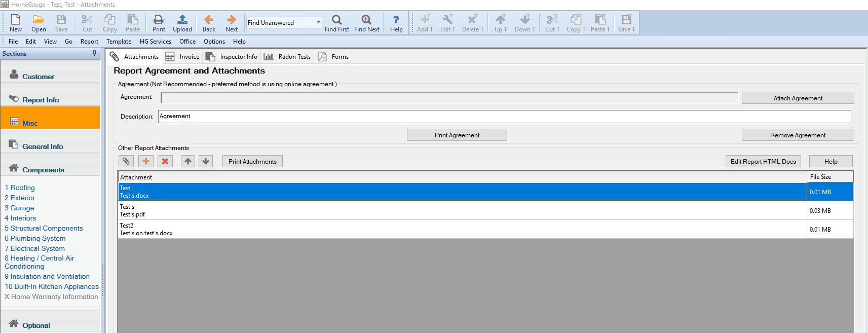This screenshot has width=868, height=333.
Task: Click Edit Report HTML Docs button
Action: coord(763,161)
